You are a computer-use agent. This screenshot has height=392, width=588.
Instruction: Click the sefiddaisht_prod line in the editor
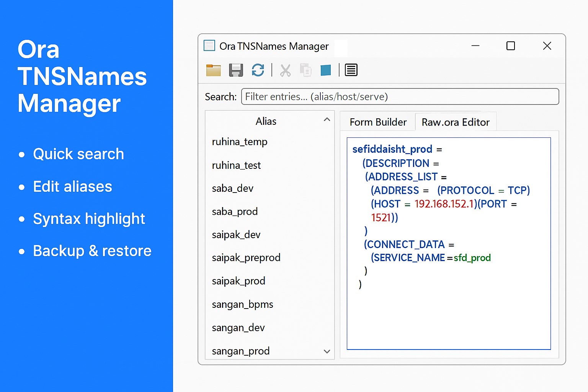click(397, 149)
